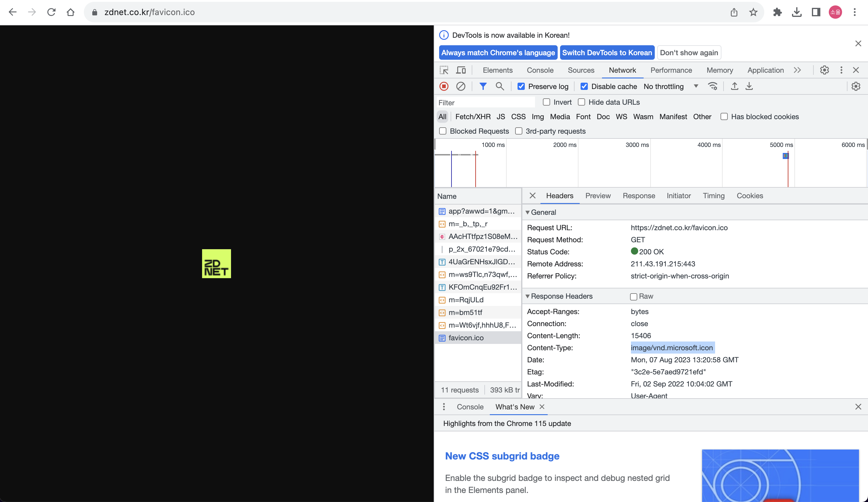
Task: Uncheck the Preserve log checkbox
Action: tap(521, 87)
